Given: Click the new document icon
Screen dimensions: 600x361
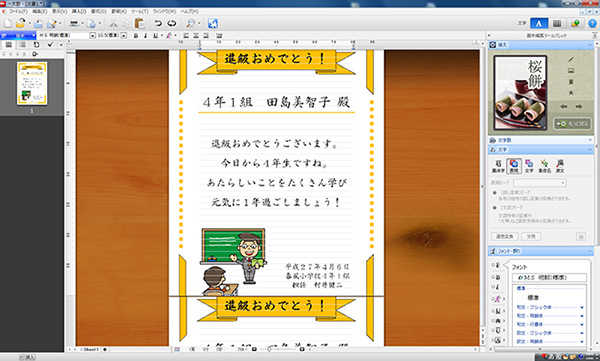Looking at the screenshot, I should click(8, 23).
